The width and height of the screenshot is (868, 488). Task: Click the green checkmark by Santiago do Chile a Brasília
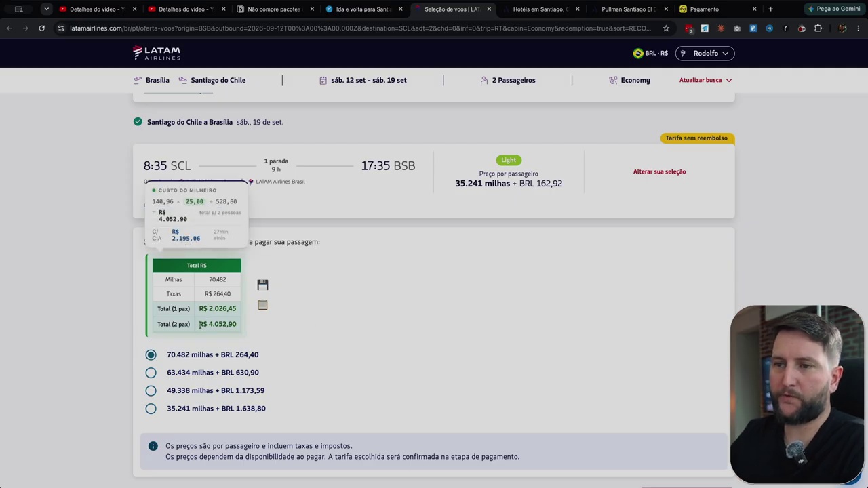(x=138, y=122)
